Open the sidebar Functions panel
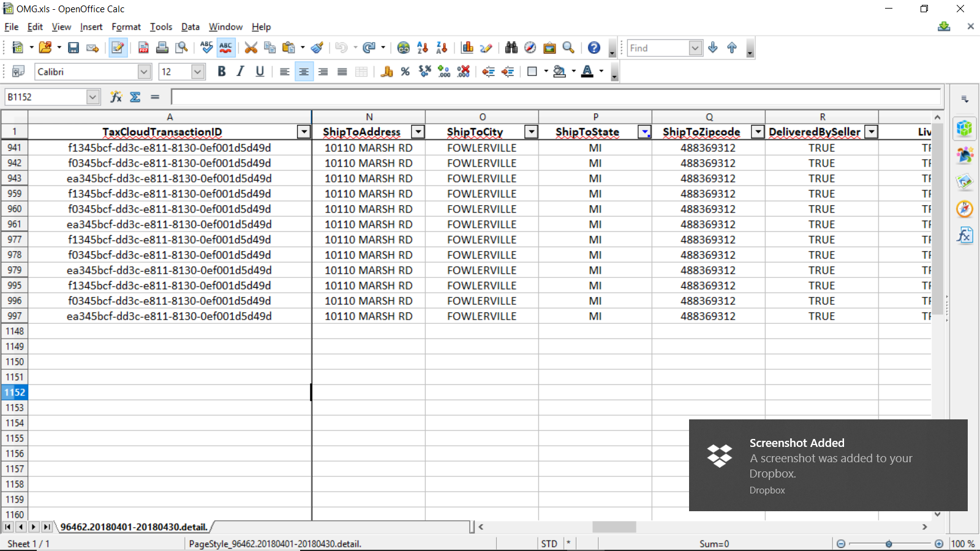The width and height of the screenshot is (980, 551). (x=965, y=235)
